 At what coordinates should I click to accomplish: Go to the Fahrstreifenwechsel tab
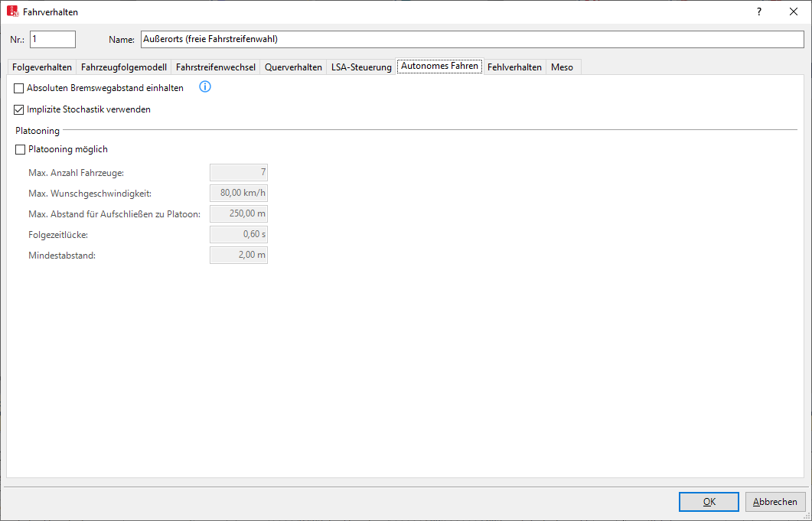coord(216,67)
